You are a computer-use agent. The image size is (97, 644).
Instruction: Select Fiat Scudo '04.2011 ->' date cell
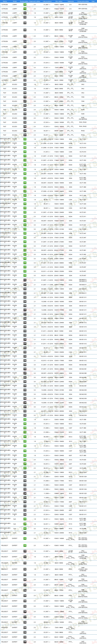coord(47,131)
